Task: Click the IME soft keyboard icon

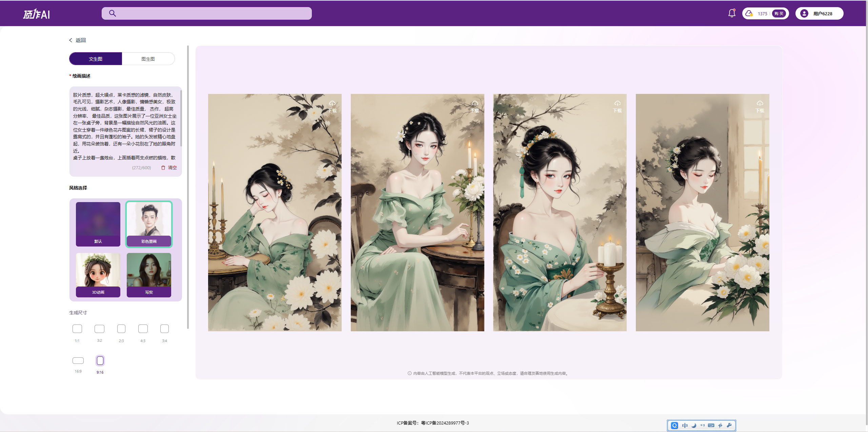Action: pyautogui.click(x=711, y=425)
